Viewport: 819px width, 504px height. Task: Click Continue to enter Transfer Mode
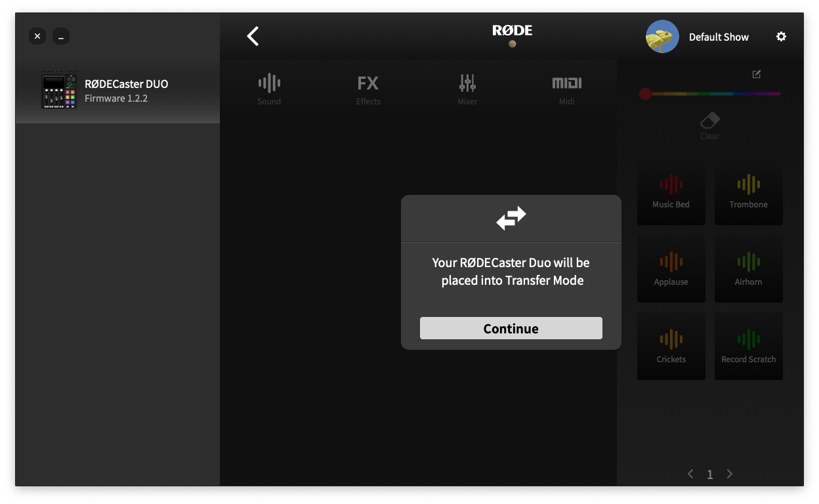point(511,328)
